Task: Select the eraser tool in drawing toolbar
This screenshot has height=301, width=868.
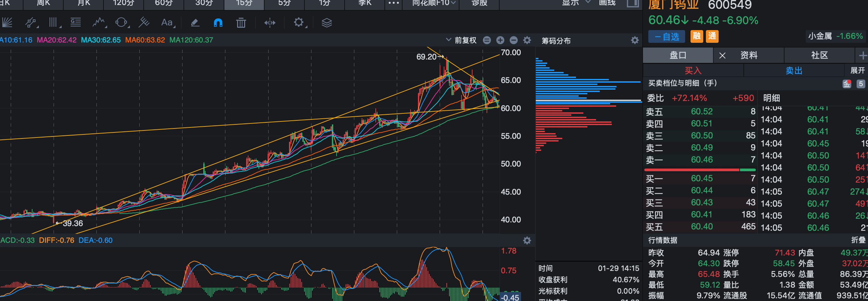Action: pos(195,22)
